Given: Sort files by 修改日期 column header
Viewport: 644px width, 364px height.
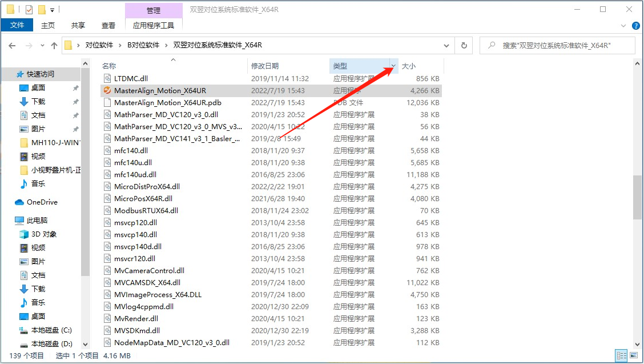Looking at the screenshot, I should point(265,66).
